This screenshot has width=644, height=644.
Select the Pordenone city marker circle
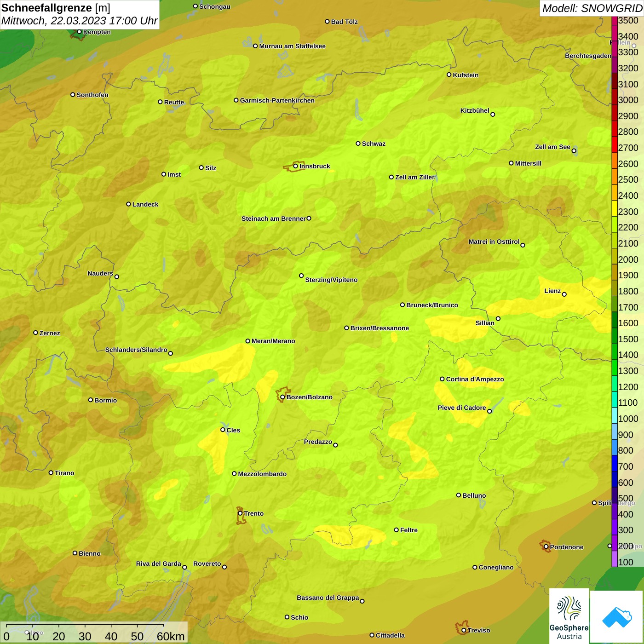point(546,547)
